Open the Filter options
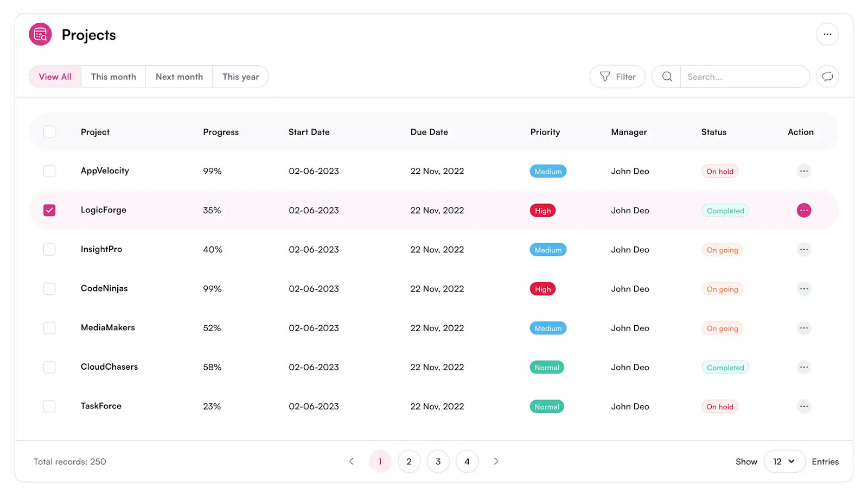 coord(617,77)
